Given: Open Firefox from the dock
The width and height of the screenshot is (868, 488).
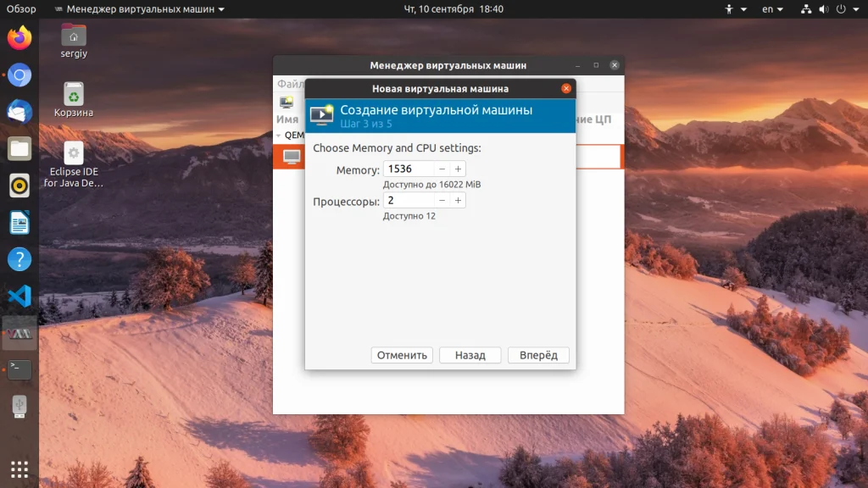Looking at the screenshot, I should tap(19, 37).
